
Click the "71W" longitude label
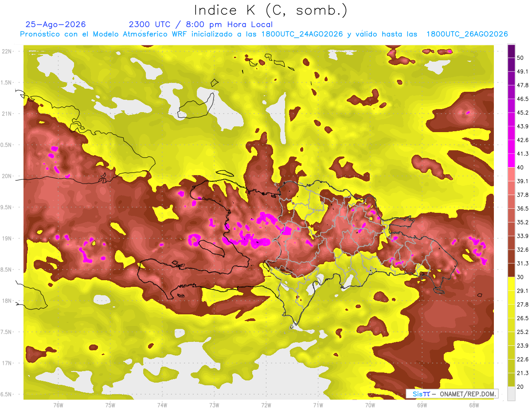318,405
